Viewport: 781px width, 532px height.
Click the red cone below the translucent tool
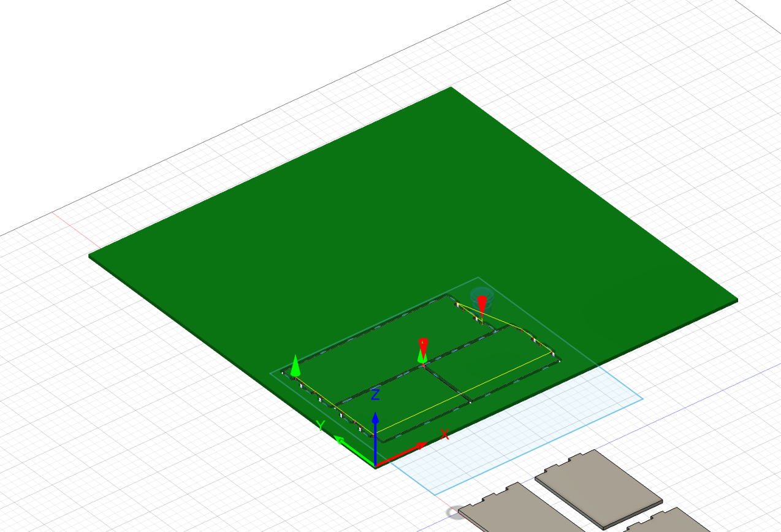(482, 305)
